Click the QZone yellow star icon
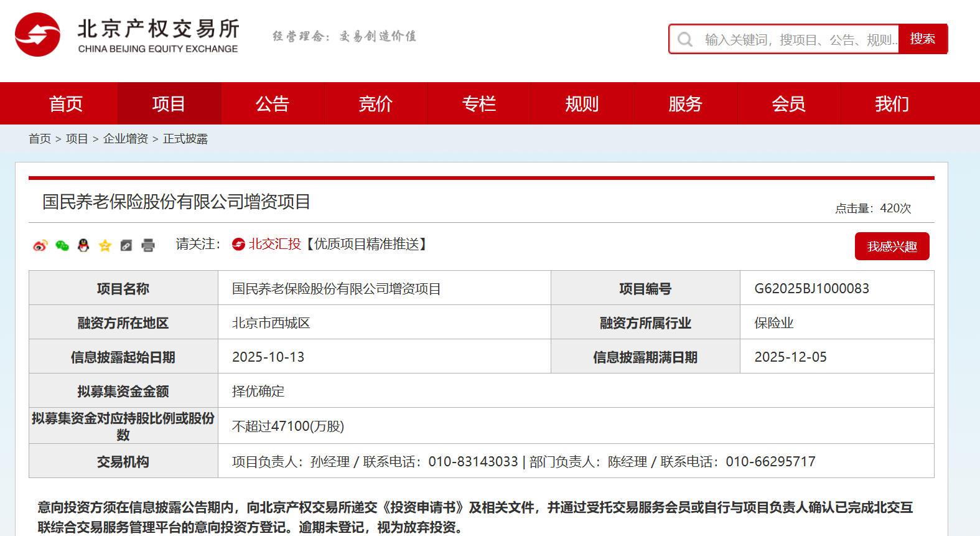 pyautogui.click(x=105, y=245)
